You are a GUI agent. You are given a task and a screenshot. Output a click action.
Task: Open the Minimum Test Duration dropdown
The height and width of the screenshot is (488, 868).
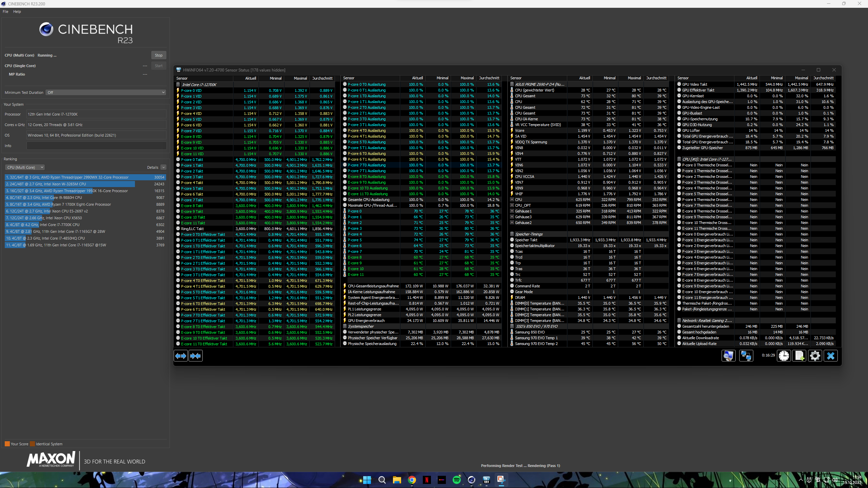(x=106, y=93)
